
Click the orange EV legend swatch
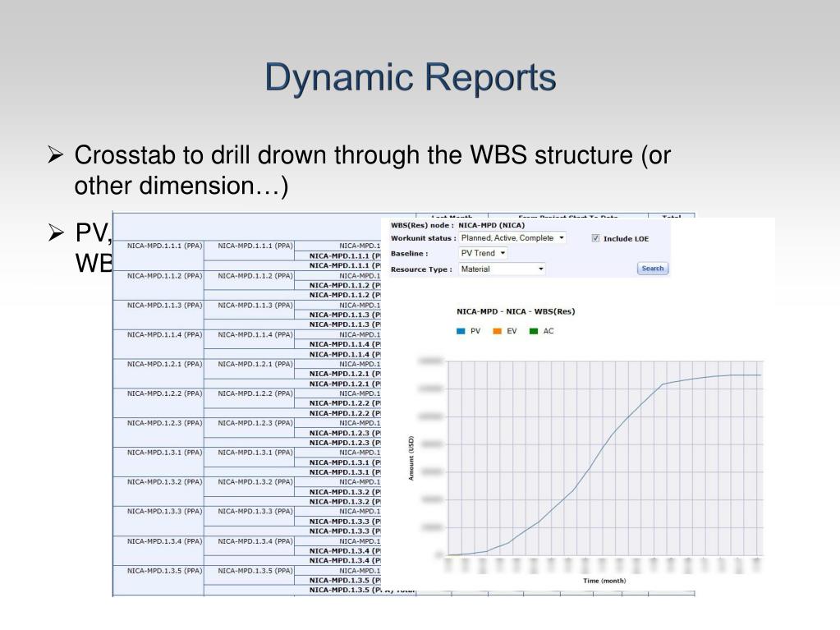point(497,331)
